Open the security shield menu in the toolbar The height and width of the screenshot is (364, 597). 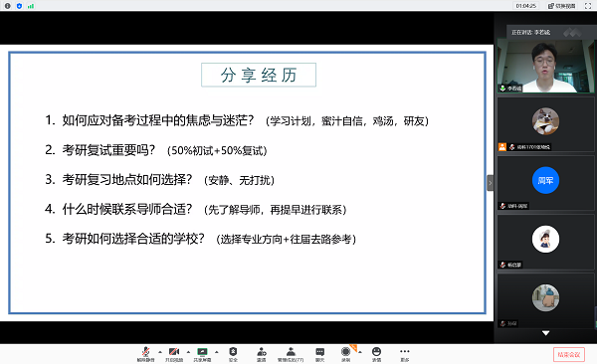point(233,351)
